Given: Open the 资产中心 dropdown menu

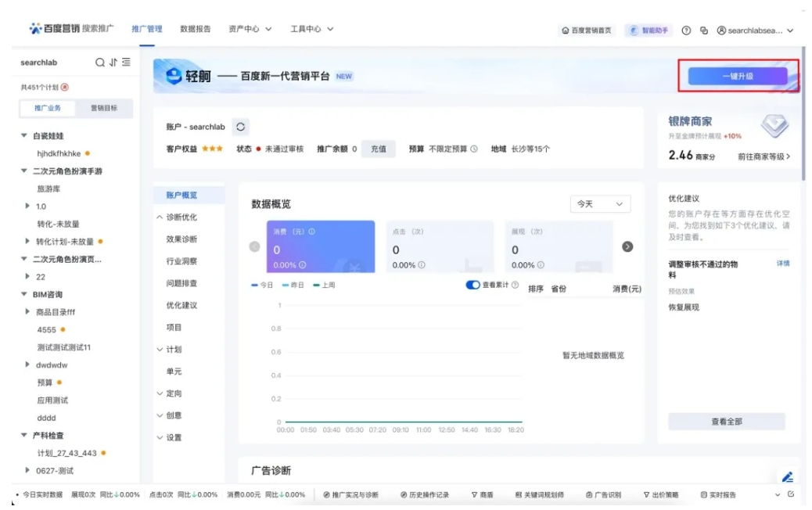Looking at the screenshot, I should 250,29.
